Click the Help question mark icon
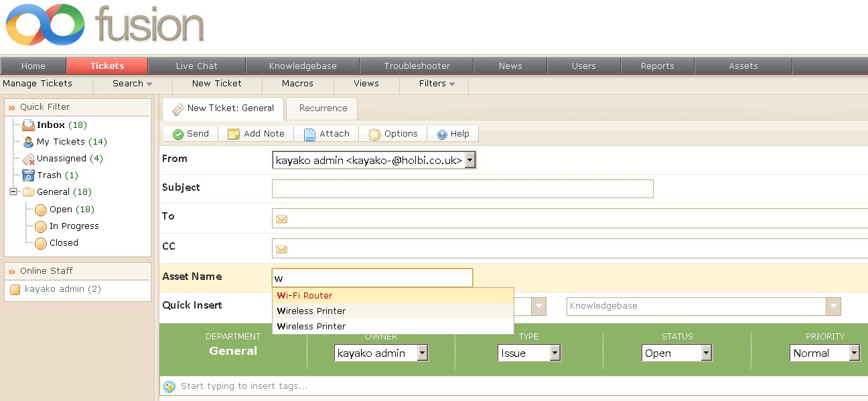Viewport: 868px width, 401px height. (442, 134)
